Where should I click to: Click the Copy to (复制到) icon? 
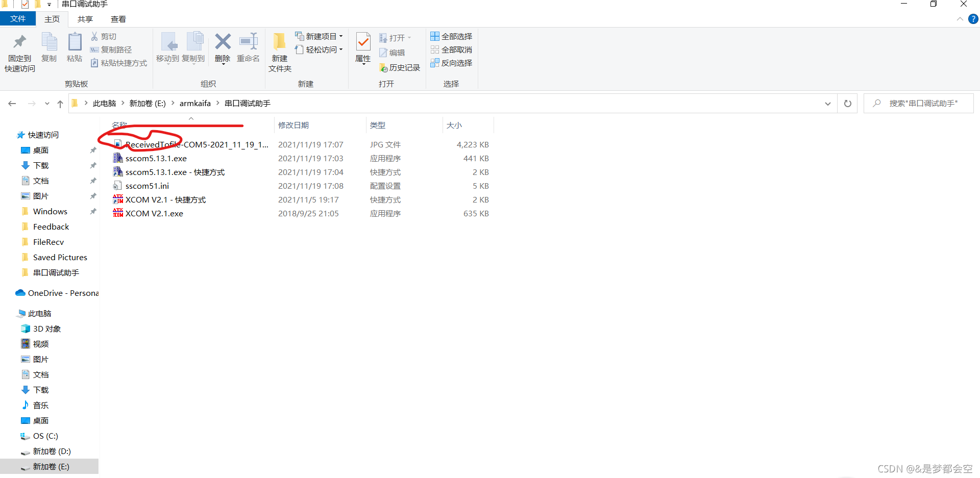click(x=194, y=42)
